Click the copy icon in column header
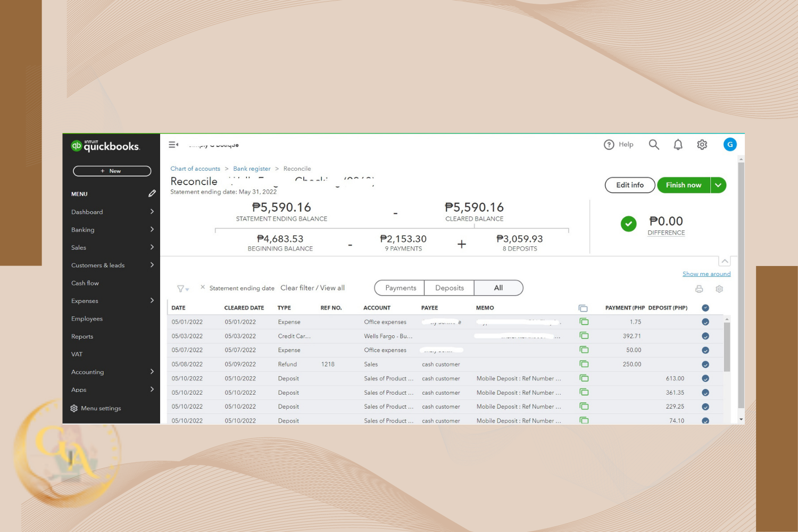Viewport: 798px width, 532px height. [x=583, y=308]
